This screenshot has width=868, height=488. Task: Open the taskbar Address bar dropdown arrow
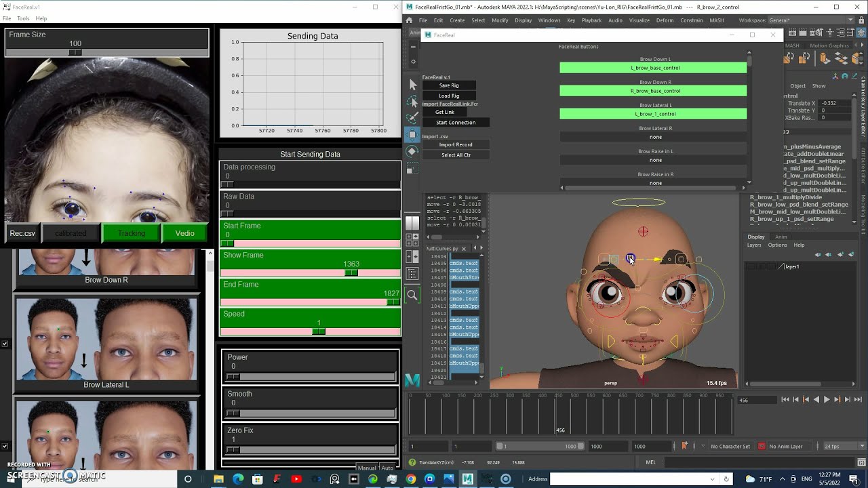point(712,479)
